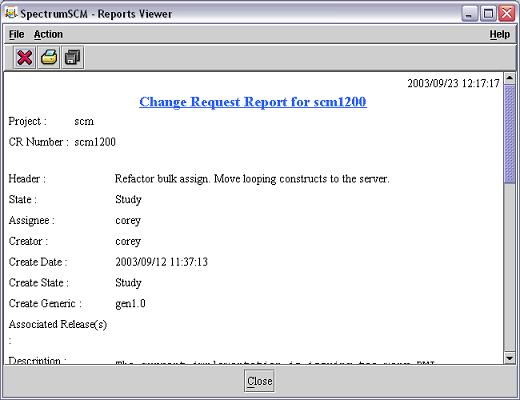
Task: Click the CR Number value scm1200
Action: click(95, 142)
